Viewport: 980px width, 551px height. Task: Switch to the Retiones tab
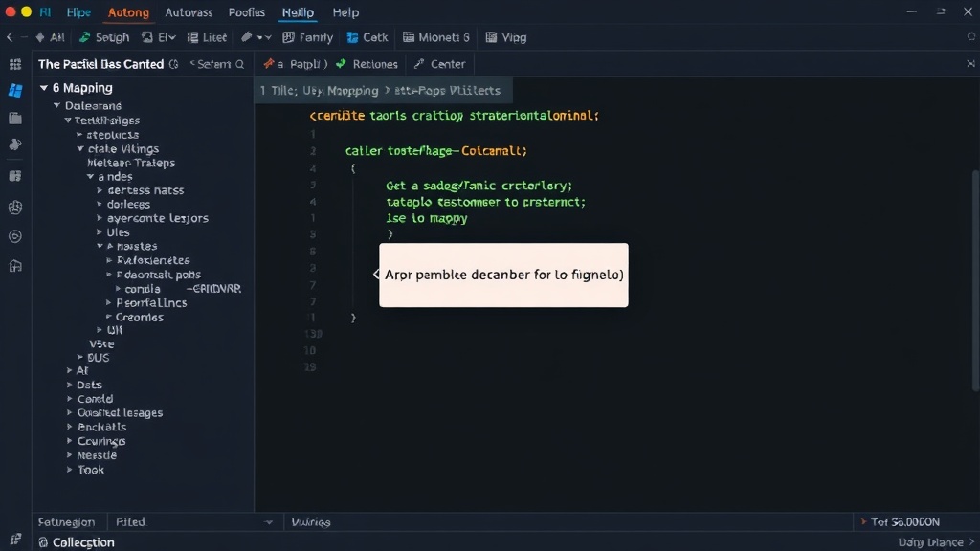(x=367, y=64)
